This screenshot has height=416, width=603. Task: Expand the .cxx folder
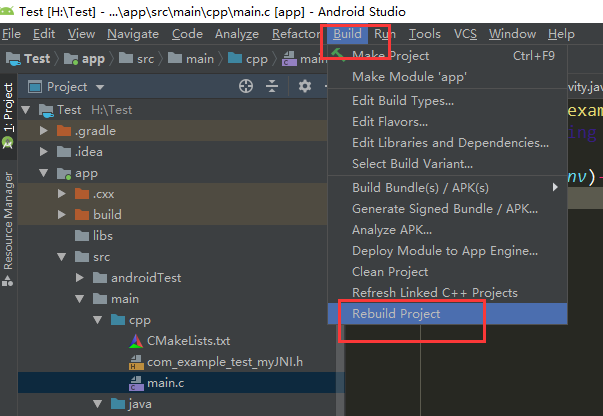coord(62,194)
